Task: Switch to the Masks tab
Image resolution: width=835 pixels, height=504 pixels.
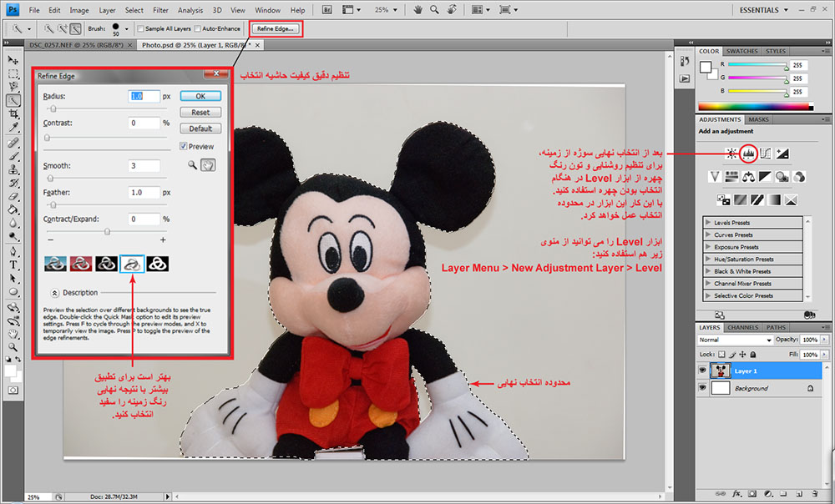Action: (x=758, y=119)
